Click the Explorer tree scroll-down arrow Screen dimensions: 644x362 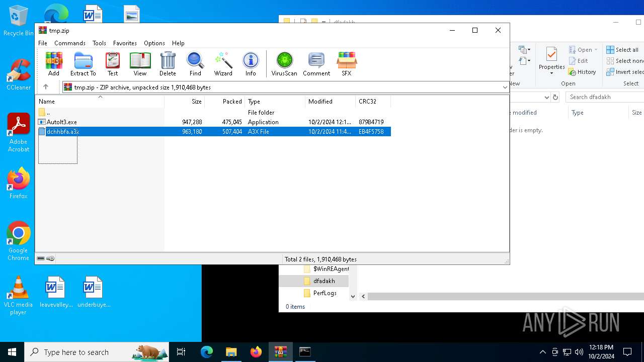(353, 297)
